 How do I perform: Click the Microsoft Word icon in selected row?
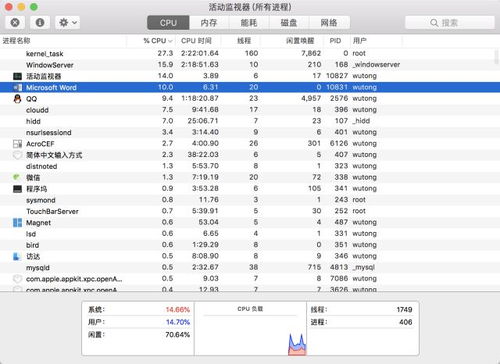click(x=17, y=87)
